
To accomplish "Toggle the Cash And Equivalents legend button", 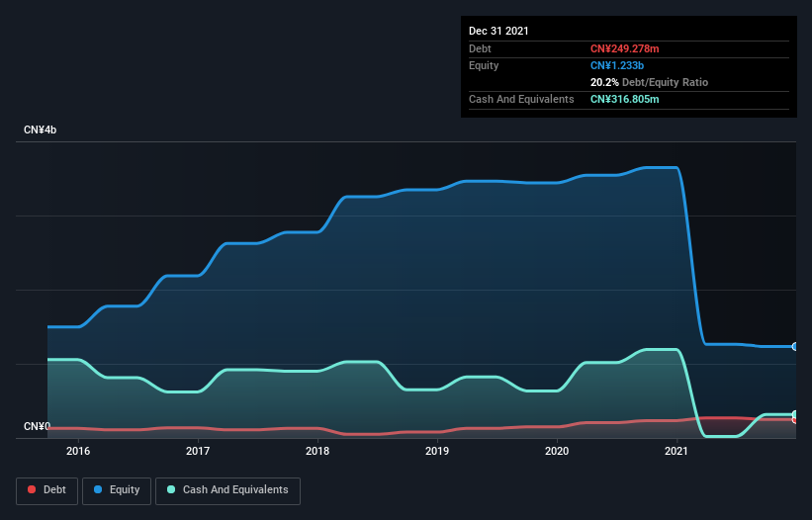I will pos(227,490).
